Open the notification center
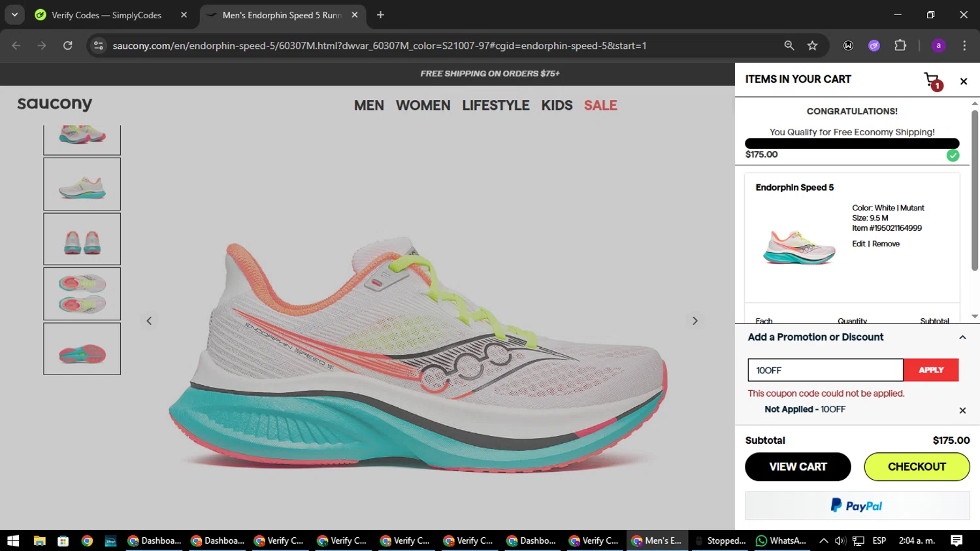This screenshot has height=551, width=980. [x=956, y=541]
